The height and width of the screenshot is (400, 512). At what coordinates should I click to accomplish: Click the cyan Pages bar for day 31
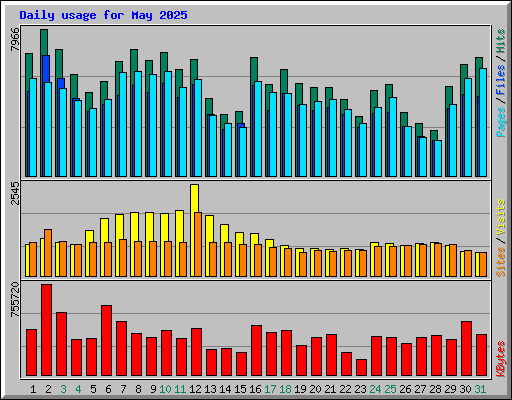click(483, 122)
